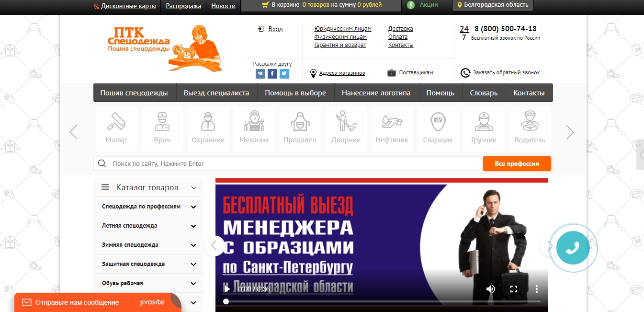Open the Пошив спецодежды menu
This screenshot has width=644, height=312.
(x=134, y=93)
